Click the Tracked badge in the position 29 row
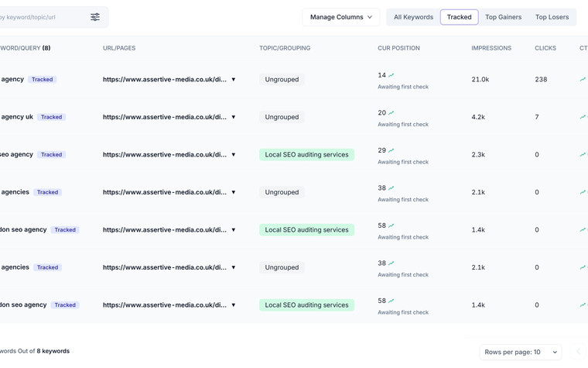This screenshot has width=588, height=368. pos(51,154)
